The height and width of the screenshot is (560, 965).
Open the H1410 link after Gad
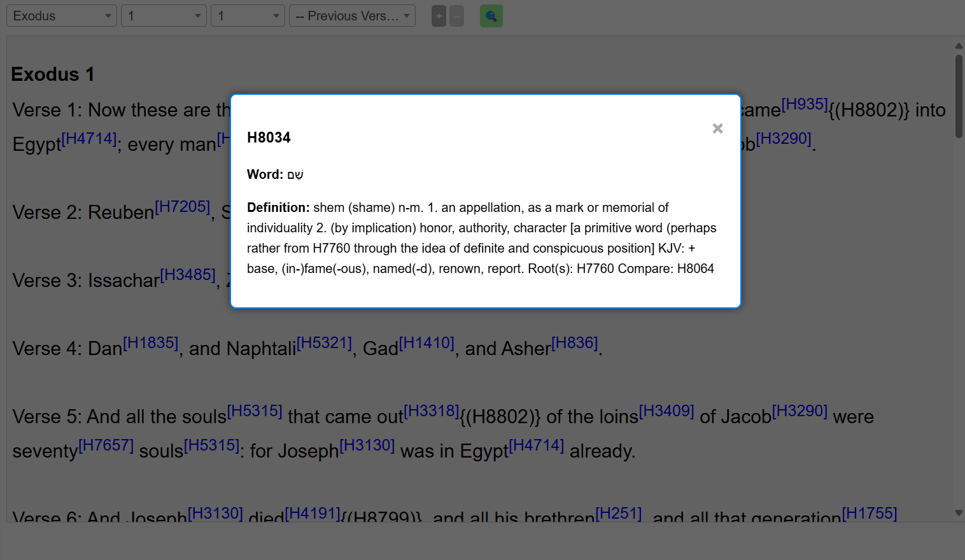pos(427,343)
